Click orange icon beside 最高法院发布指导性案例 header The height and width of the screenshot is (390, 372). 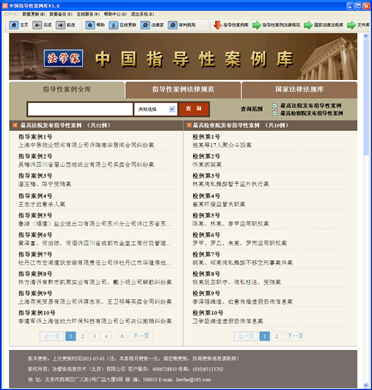click(x=15, y=125)
